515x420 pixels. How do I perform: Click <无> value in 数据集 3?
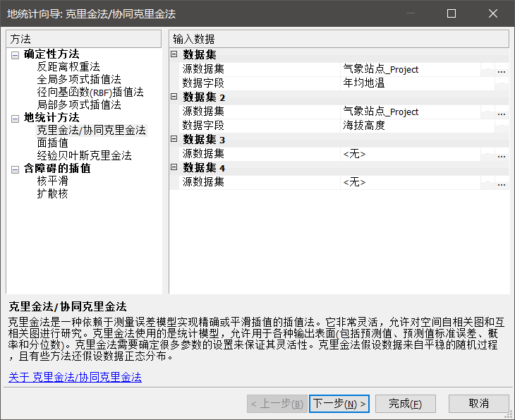coord(411,154)
